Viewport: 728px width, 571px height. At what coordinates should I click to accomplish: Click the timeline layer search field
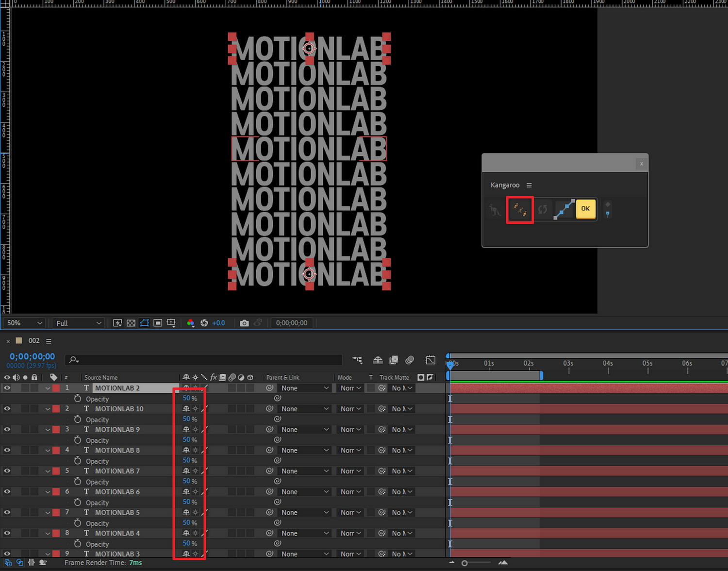[x=204, y=360]
